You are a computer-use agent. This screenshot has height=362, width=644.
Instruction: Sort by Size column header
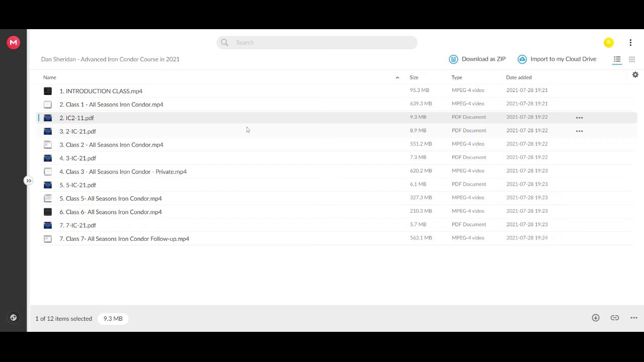[x=414, y=77]
